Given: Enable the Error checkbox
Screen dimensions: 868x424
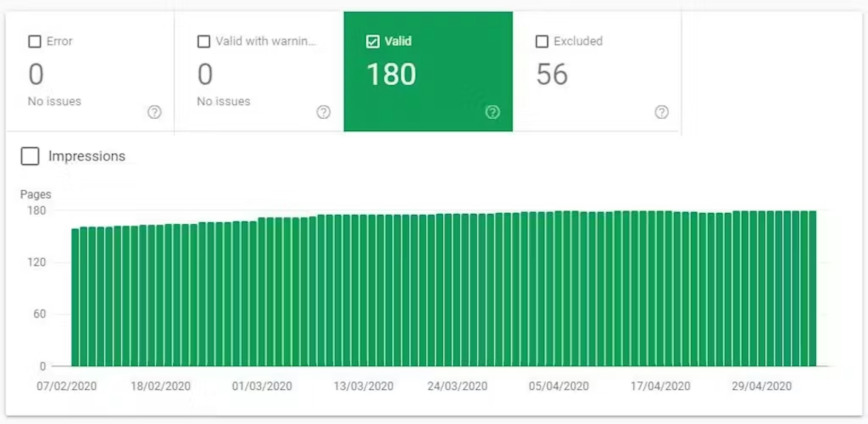Looking at the screenshot, I should pyautogui.click(x=35, y=42).
